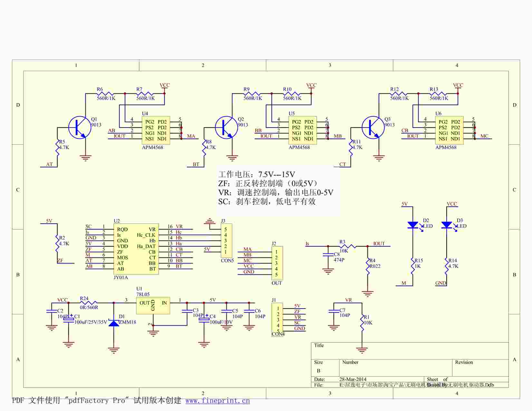Click the R15 1K resistor
This screenshot has height=411, width=532.
[413, 266]
